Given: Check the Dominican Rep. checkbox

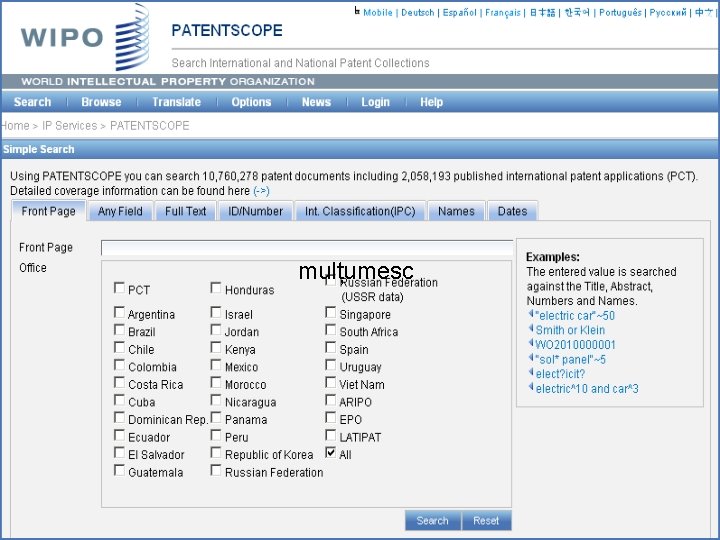Looking at the screenshot, I should pyautogui.click(x=119, y=418).
